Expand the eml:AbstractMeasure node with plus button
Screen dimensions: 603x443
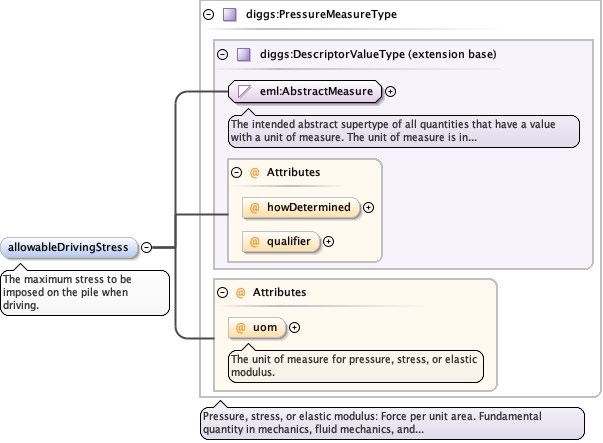(x=391, y=92)
